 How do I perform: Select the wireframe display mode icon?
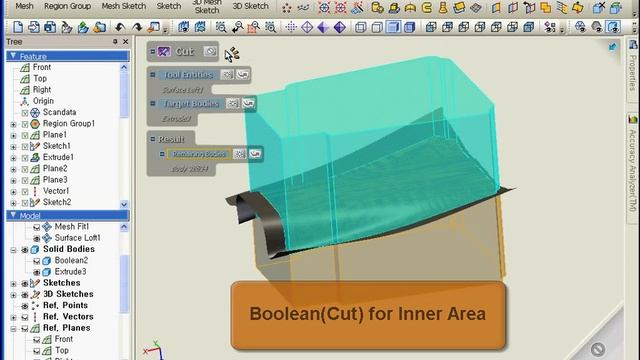point(360,27)
